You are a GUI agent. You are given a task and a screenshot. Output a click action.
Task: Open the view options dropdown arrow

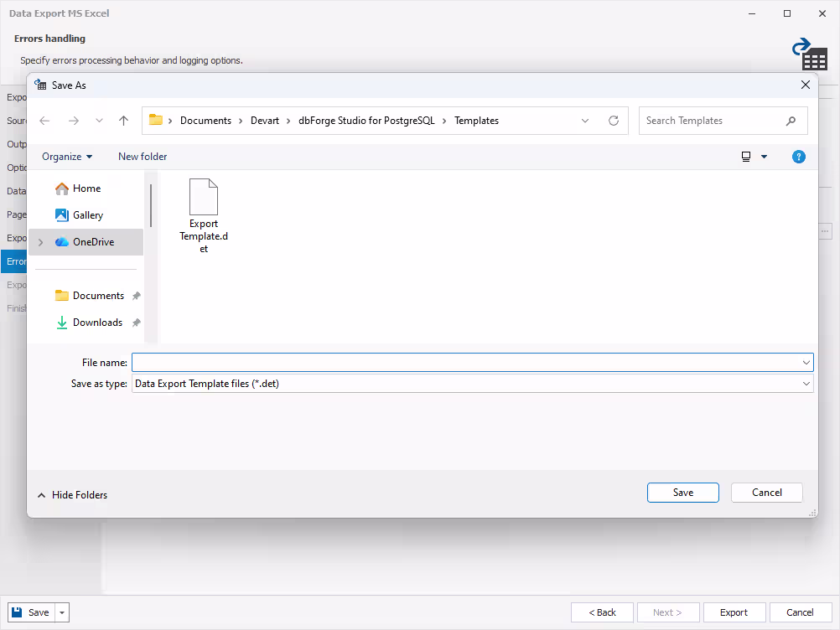point(765,157)
